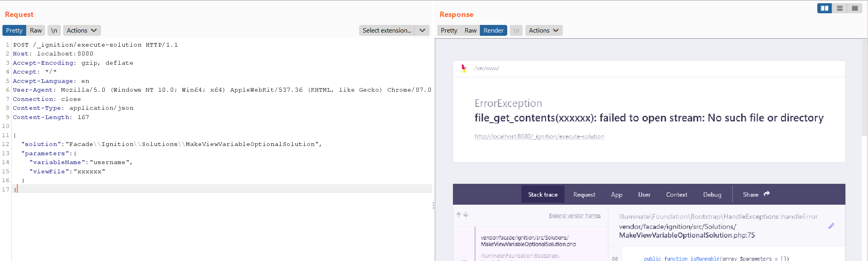The height and width of the screenshot is (261, 868).
Task: Expand the Select extension dropdown
Action: click(x=422, y=31)
